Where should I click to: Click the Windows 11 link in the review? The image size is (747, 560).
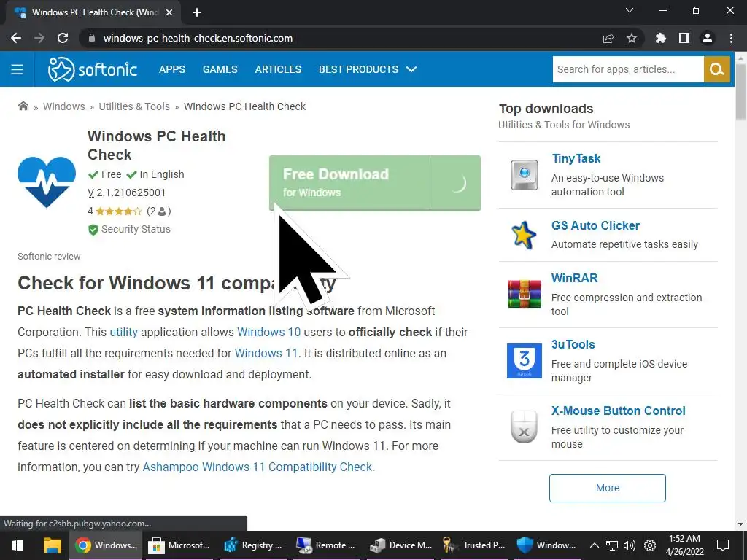[x=266, y=354]
